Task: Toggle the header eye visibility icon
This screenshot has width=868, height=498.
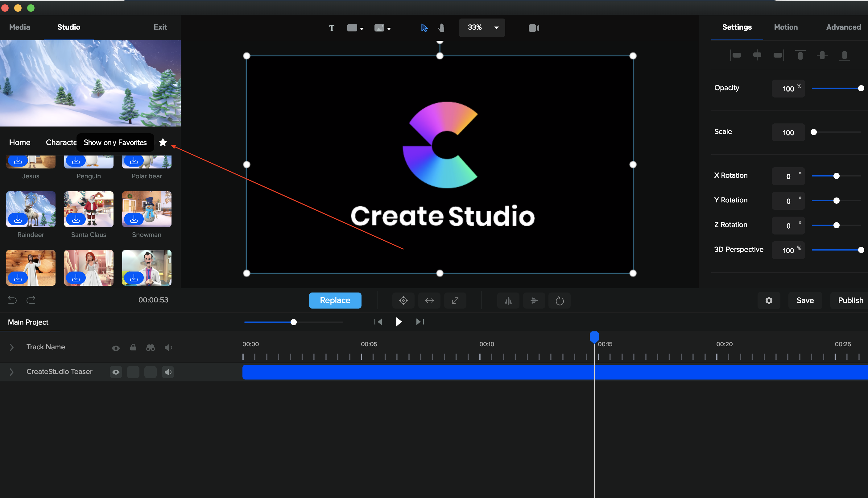Action: pos(116,348)
